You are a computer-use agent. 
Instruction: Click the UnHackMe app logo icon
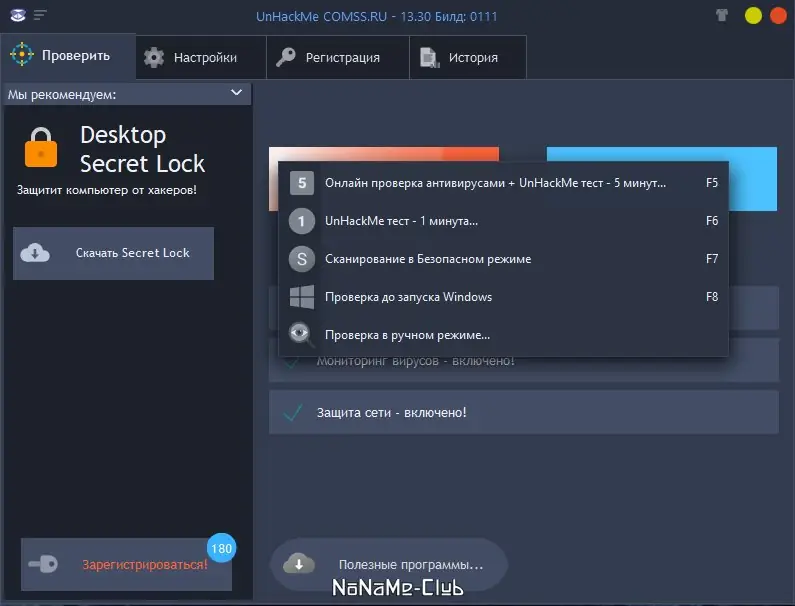click(x=18, y=15)
